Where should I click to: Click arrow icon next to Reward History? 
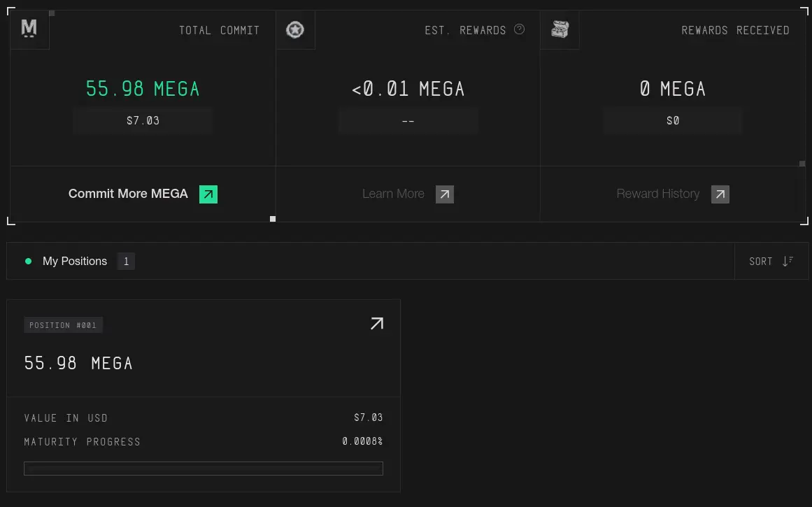(720, 194)
